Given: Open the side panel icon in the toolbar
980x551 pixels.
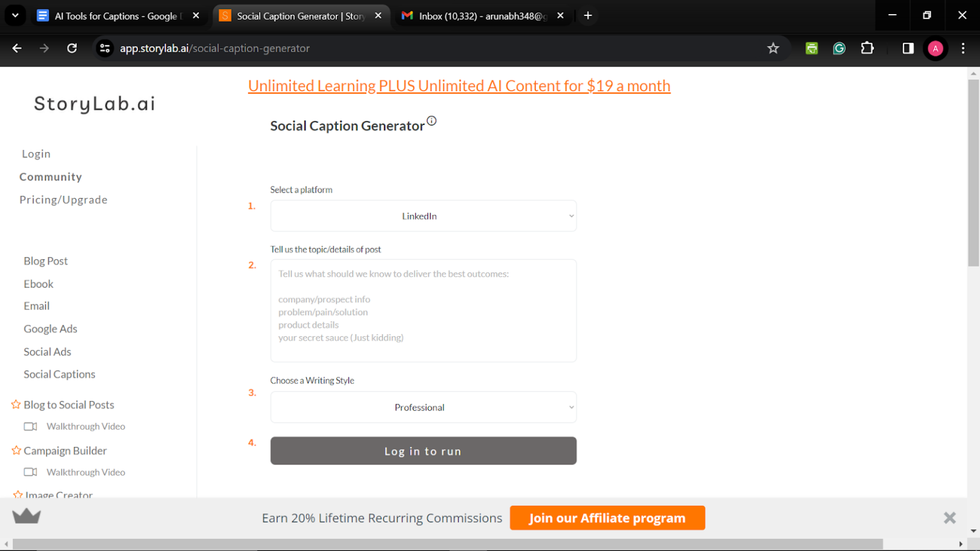Looking at the screenshot, I should tap(907, 48).
